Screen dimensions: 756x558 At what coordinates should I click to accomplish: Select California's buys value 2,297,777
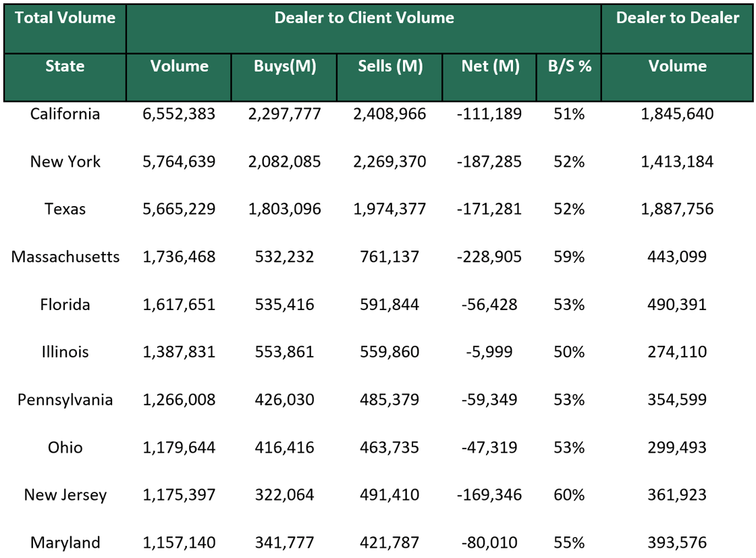(283, 114)
